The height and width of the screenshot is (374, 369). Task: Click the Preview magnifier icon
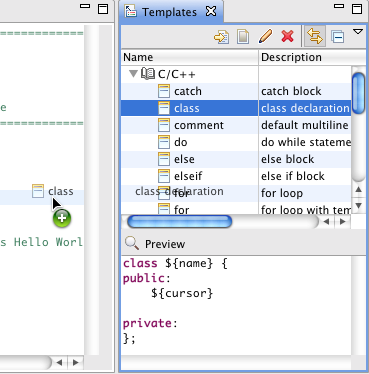(x=132, y=243)
